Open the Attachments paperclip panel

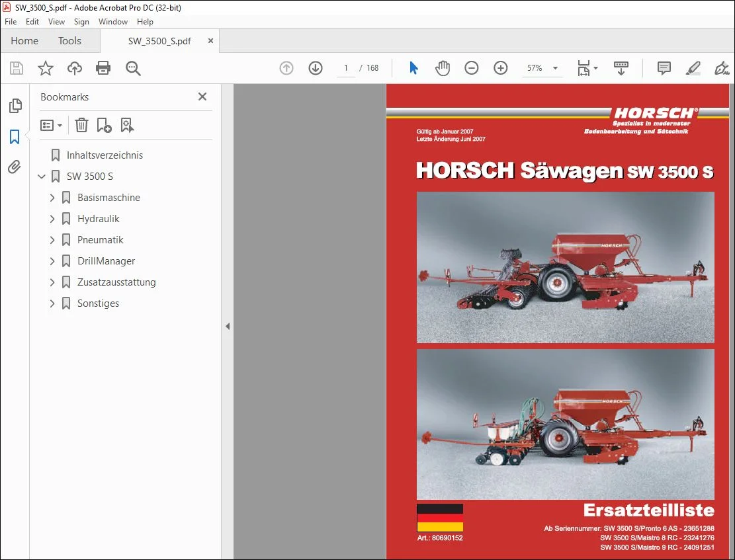(x=15, y=167)
